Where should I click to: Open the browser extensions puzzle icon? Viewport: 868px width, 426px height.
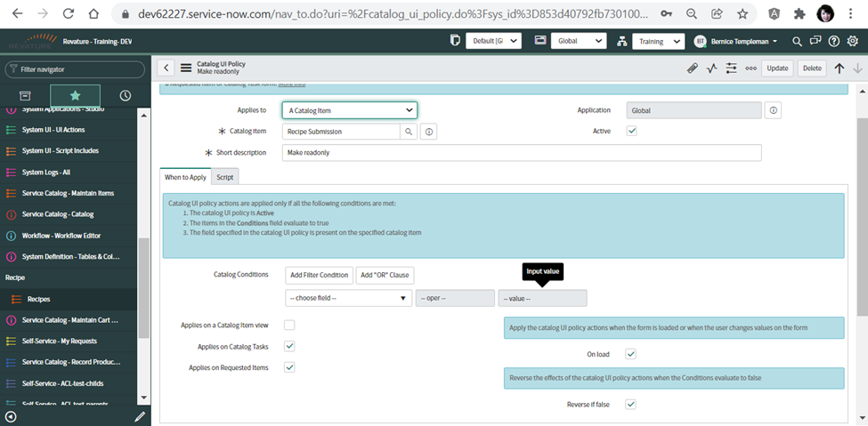[x=799, y=13]
